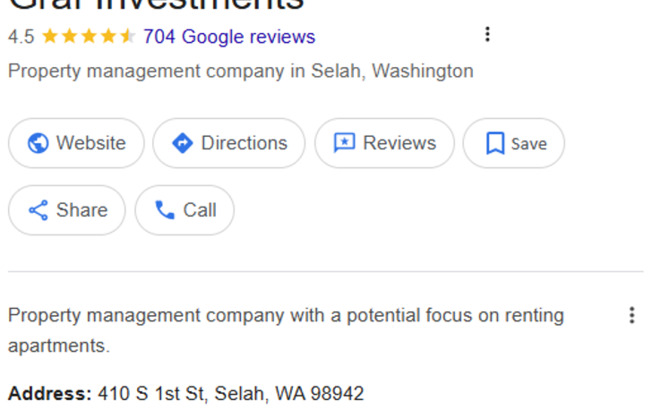This screenshot has width=652, height=416.
Task: Click the phone handset Call icon
Action: (x=164, y=210)
